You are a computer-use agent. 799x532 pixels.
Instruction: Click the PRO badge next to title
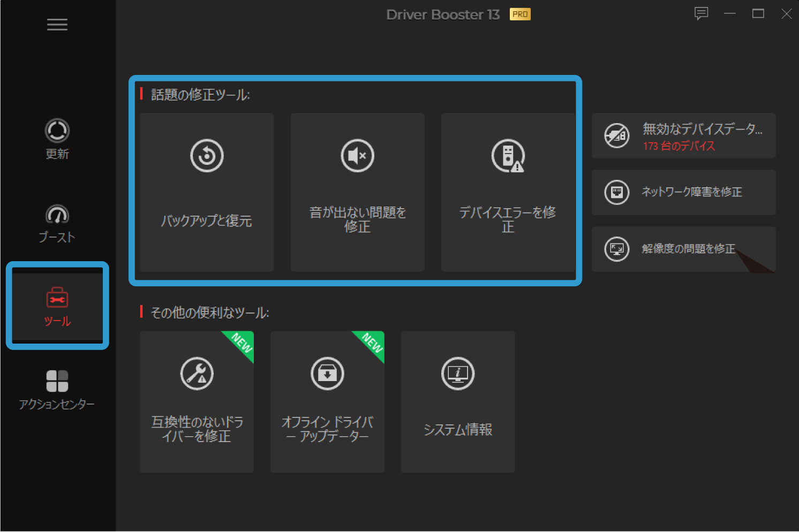click(519, 14)
